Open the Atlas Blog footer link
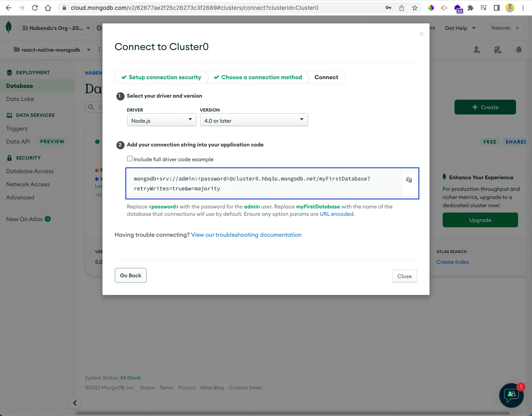The width and height of the screenshot is (532, 416). point(212,388)
